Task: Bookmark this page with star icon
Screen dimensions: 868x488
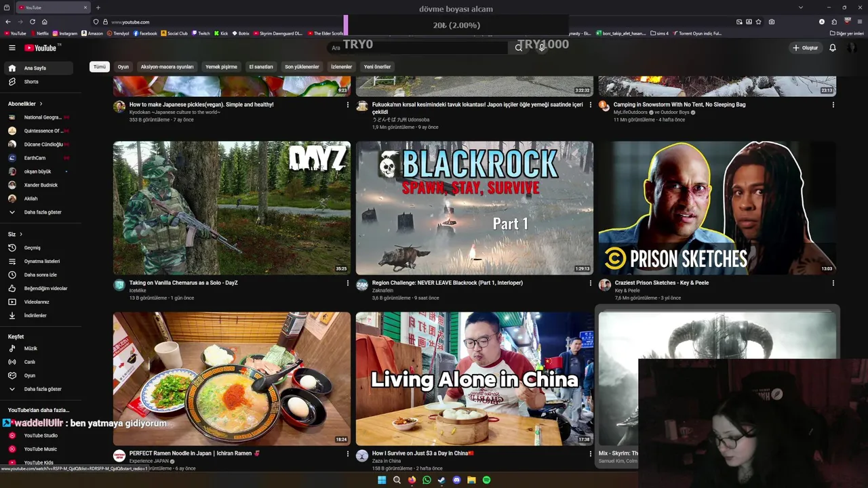Action: coord(758,22)
